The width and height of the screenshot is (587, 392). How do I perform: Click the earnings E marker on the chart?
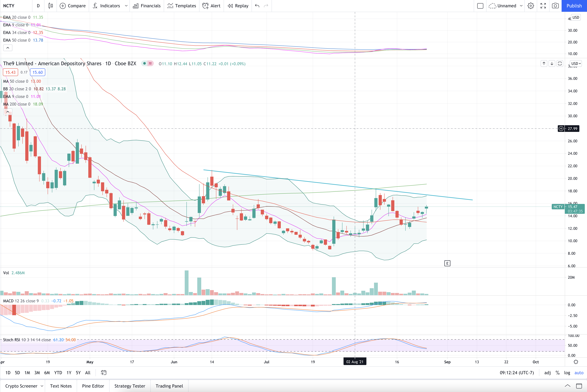pos(447,263)
